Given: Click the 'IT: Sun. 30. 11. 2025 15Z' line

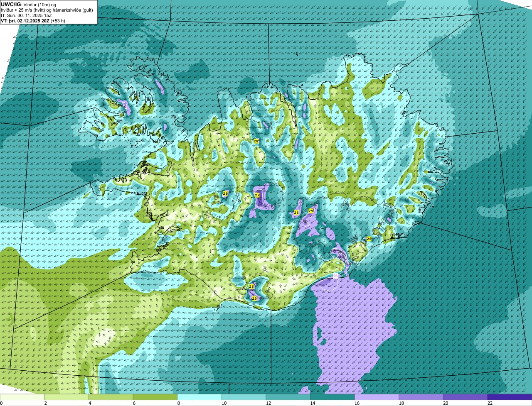Looking at the screenshot, I should click(x=26, y=15).
